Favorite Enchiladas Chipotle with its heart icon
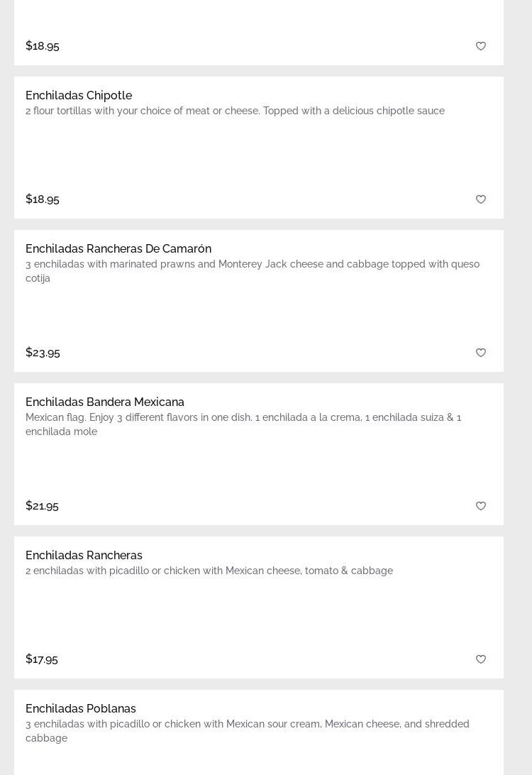Viewport: 532px width, 775px height. click(481, 199)
